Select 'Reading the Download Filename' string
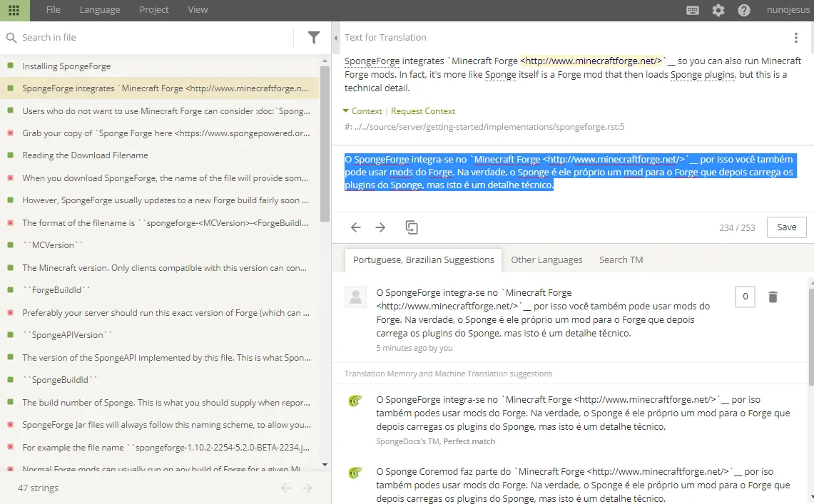Viewport: 814px width, 504px height. pyautogui.click(x=159, y=155)
